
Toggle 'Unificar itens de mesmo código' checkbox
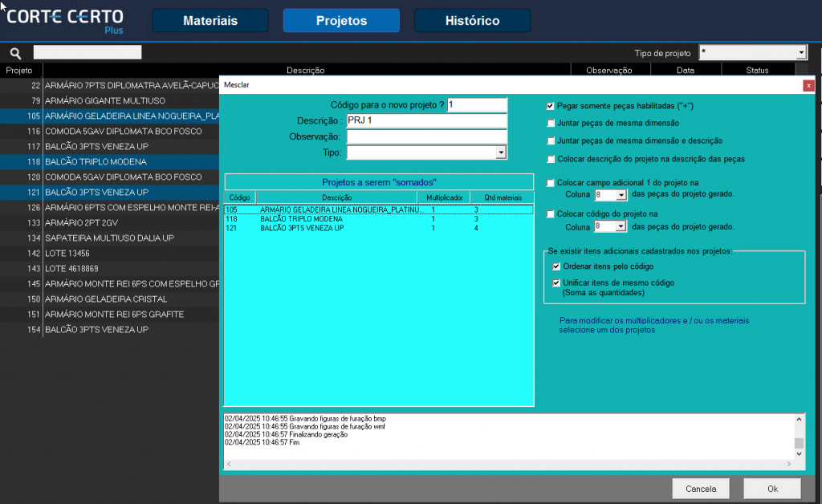click(556, 283)
